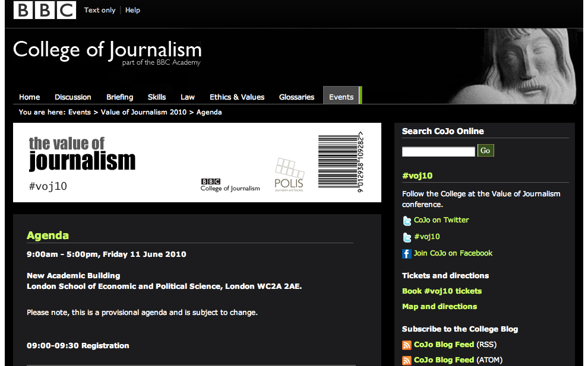Screen dimensions: 588x366
Task: Click the RSS icon beside CoJo Blog Feed (RSS)
Action: click(x=407, y=345)
